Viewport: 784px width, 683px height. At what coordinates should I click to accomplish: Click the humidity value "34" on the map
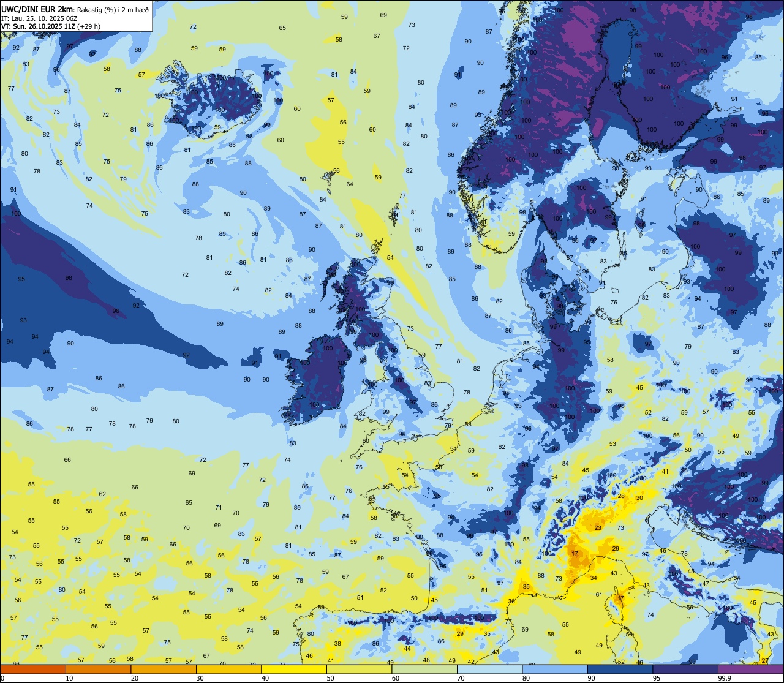(594, 578)
